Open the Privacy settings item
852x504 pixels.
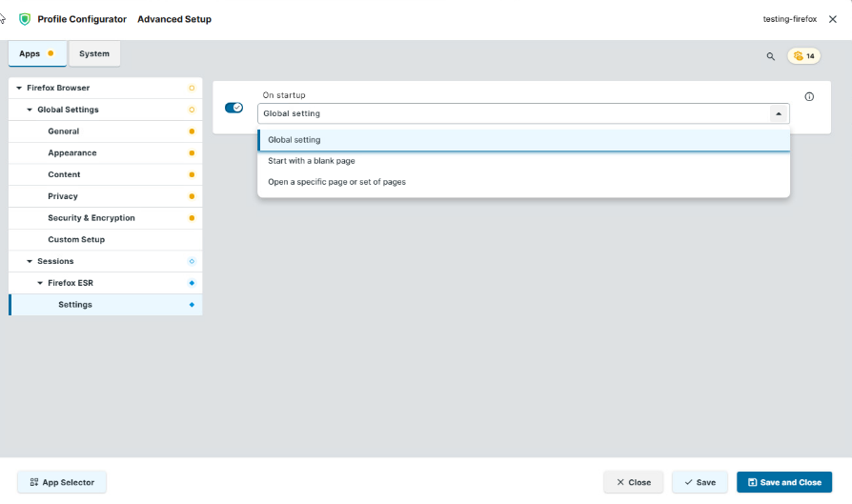click(106, 196)
